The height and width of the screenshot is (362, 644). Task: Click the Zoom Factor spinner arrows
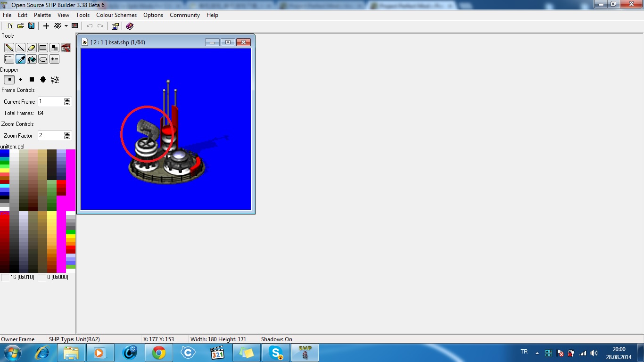pyautogui.click(x=67, y=135)
